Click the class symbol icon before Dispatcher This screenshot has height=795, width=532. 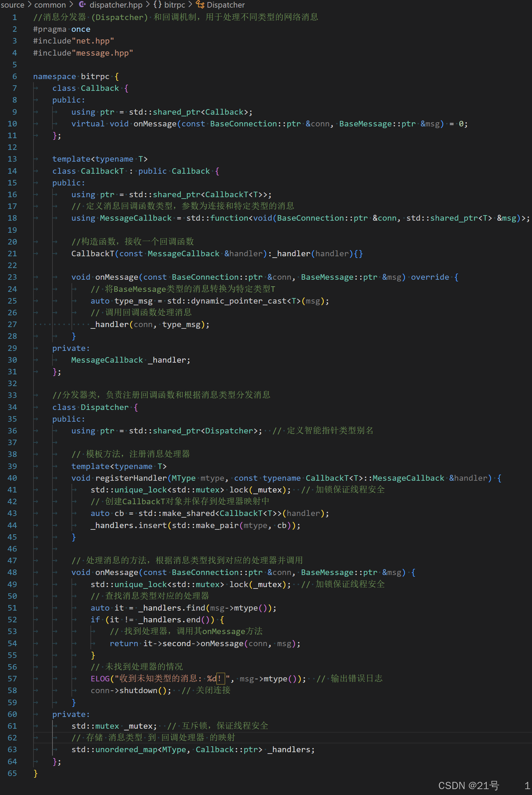click(x=200, y=4)
